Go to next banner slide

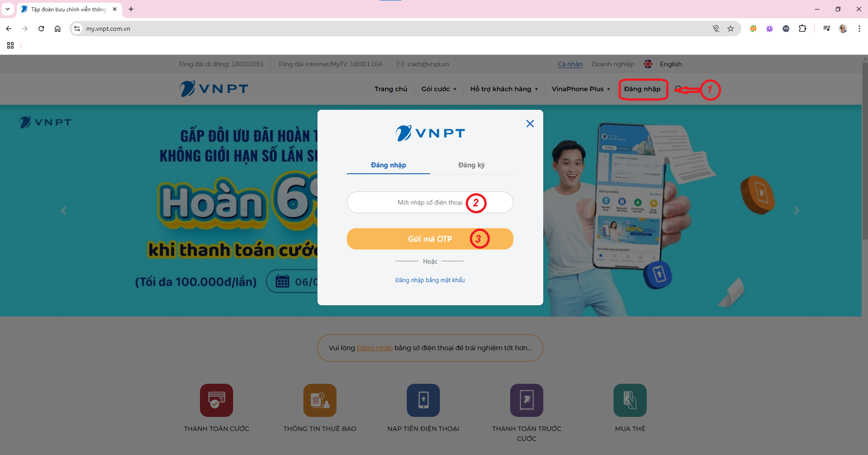pyautogui.click(x=796, y=210)
